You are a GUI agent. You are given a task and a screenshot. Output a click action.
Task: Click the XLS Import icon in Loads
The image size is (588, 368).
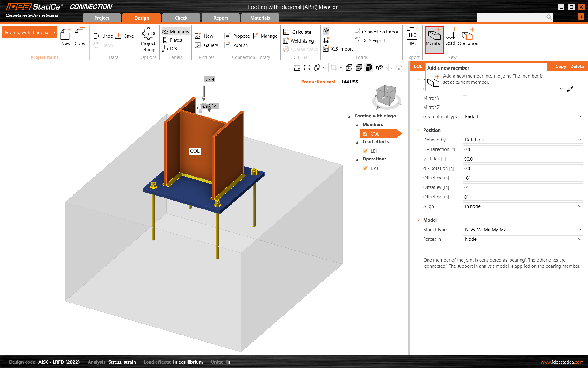click(338, 49)
